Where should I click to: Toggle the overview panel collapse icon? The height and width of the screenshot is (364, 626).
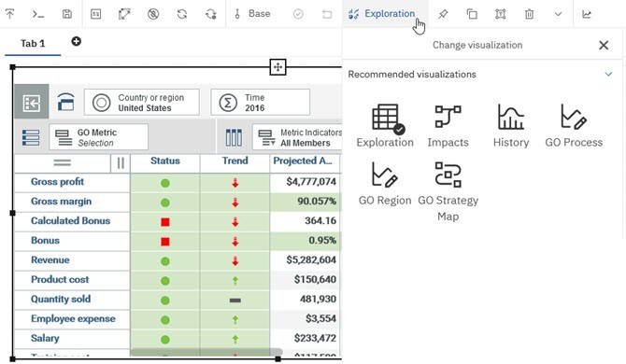point(32,101)
